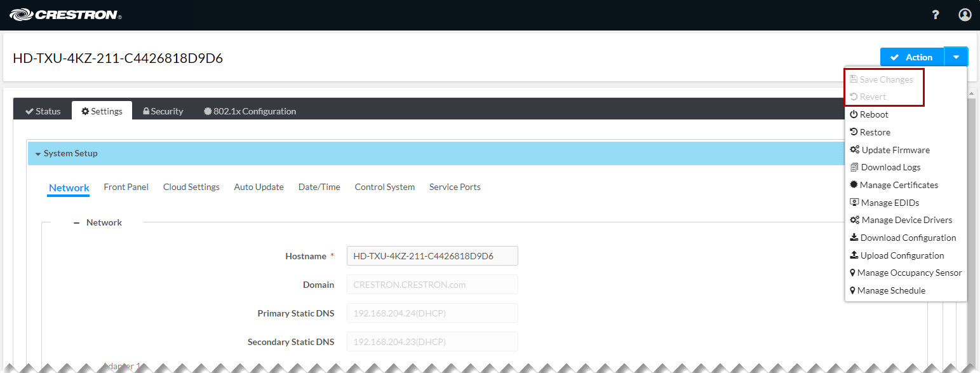980x373 pixels.
Task: Open the user account icon
Action: (x=965, y=14)
